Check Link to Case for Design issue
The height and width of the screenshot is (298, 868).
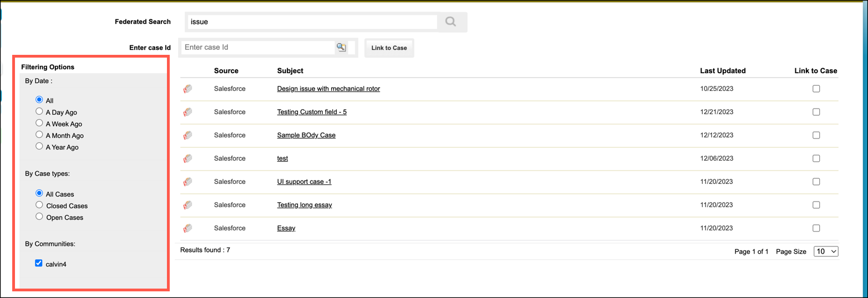click(x=816, y=89)
